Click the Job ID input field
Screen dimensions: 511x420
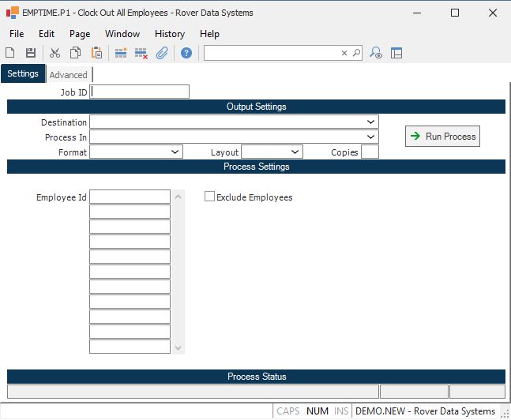pos(141,92)
